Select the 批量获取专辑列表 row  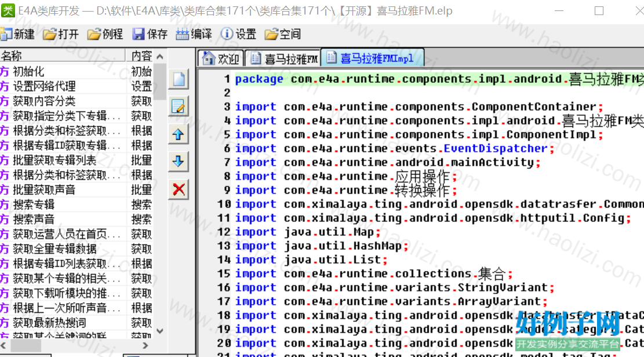[77, 160]
